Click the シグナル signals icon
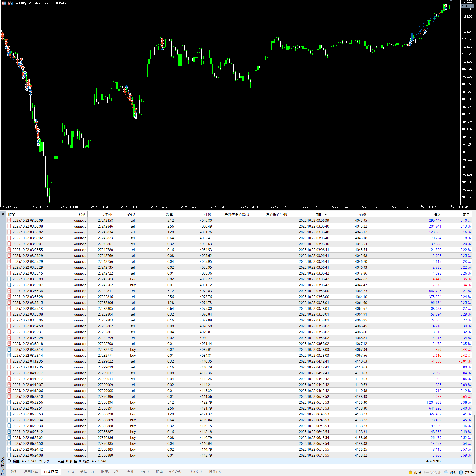 [426, 472]
